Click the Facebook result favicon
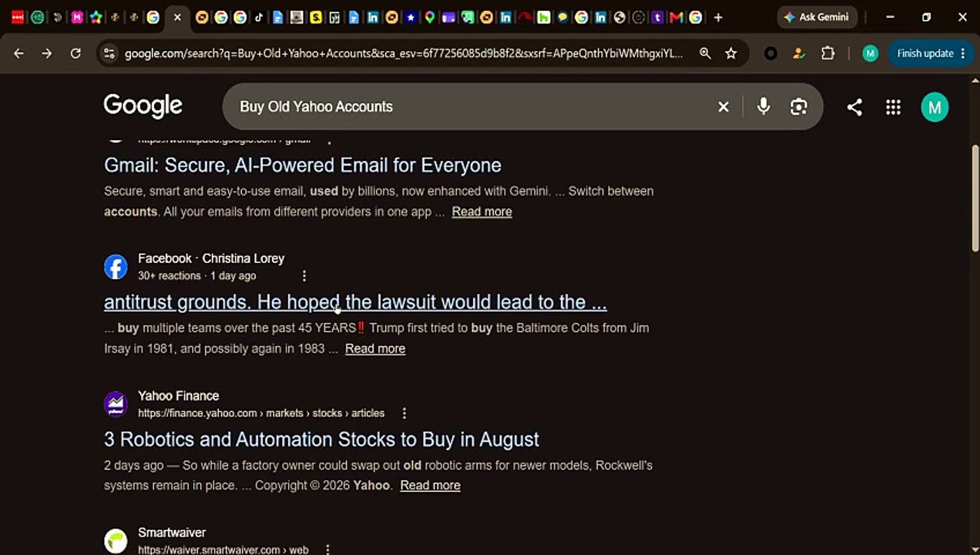The image size is (980, 555). pos(116,267)
